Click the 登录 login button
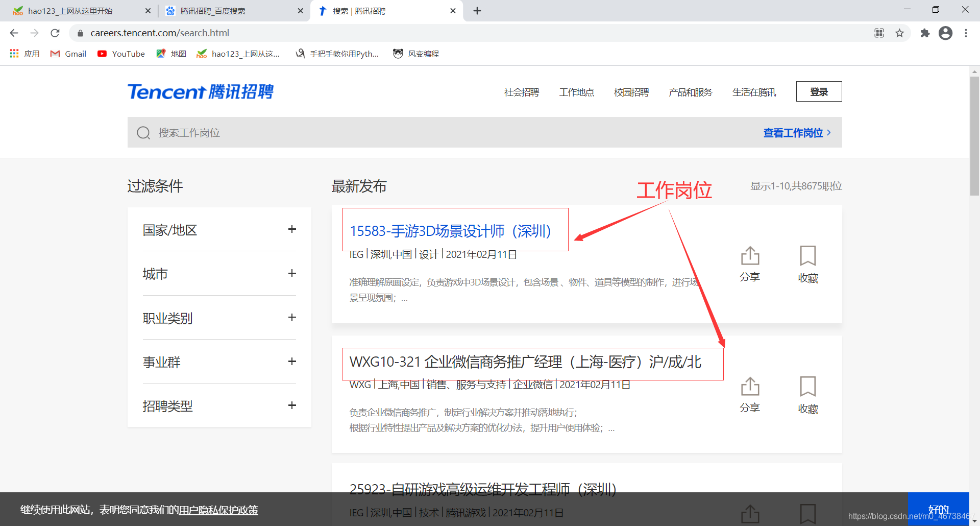This screenshot has width=980, height=526. 819,91
